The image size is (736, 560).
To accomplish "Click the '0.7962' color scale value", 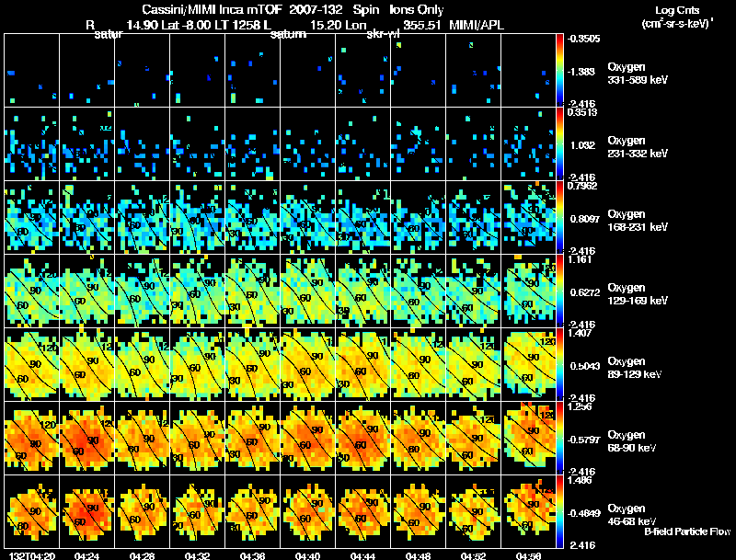I will (582, 186).
